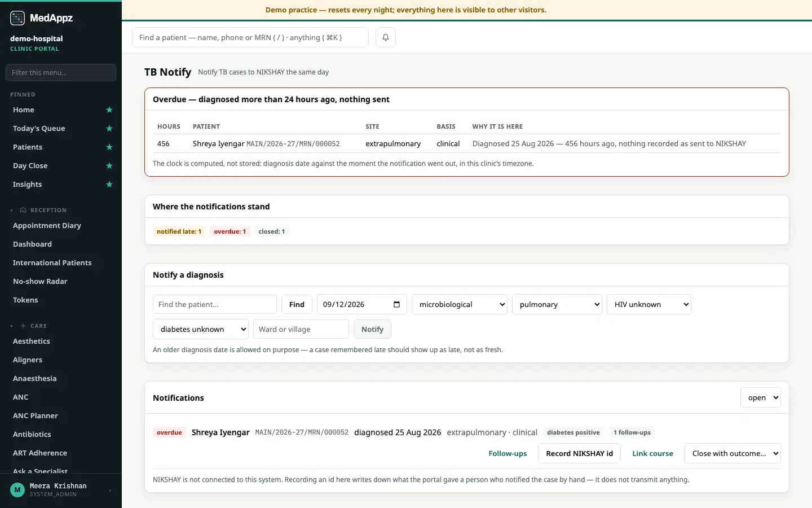
Task: Open Follow-ups link for Shreya Iyengar
Action: (x=507, y=453)
